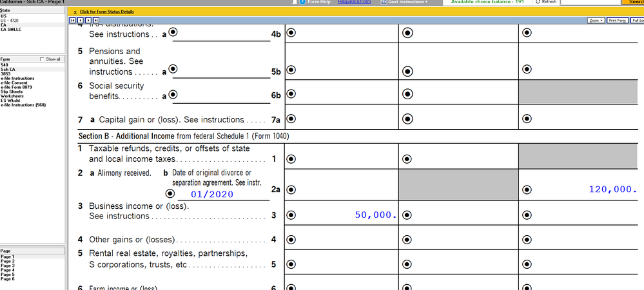Select radio marker beside line 2a first column
The height and width of the screenshot is (290, 644).
(291, 189)
